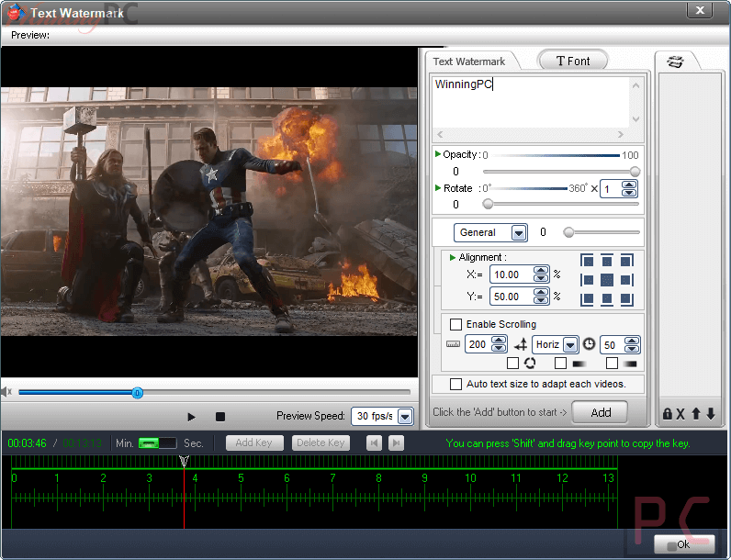Click the Delete Key button
This screenshot has height=560, width=731.
coord(321,442)
